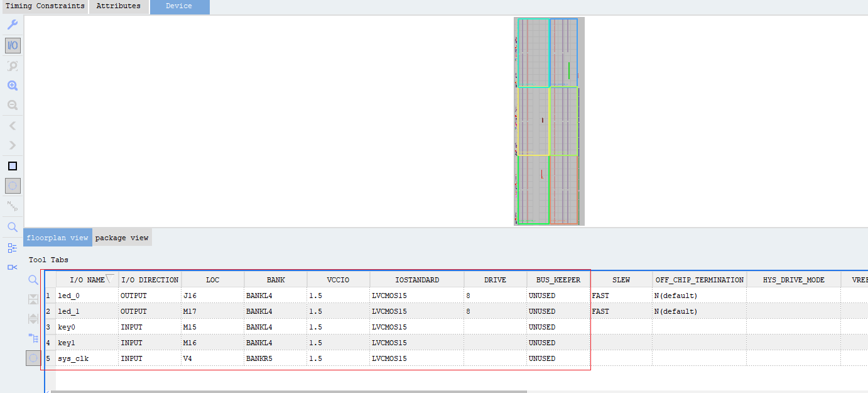Activate the Zoom Out tool
This screenshot has width=868, height=393.
tap(12, 105)
